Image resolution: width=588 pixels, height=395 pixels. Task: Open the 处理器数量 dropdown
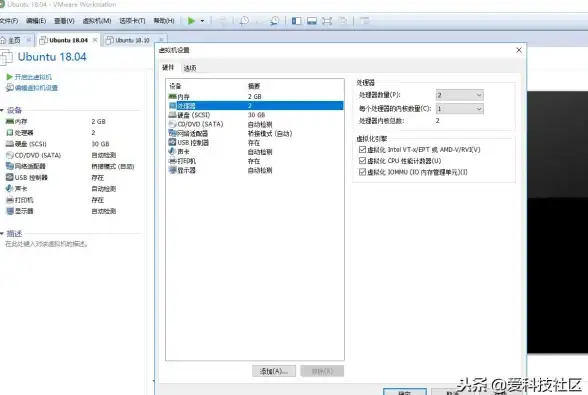click(x=459, y=95)
